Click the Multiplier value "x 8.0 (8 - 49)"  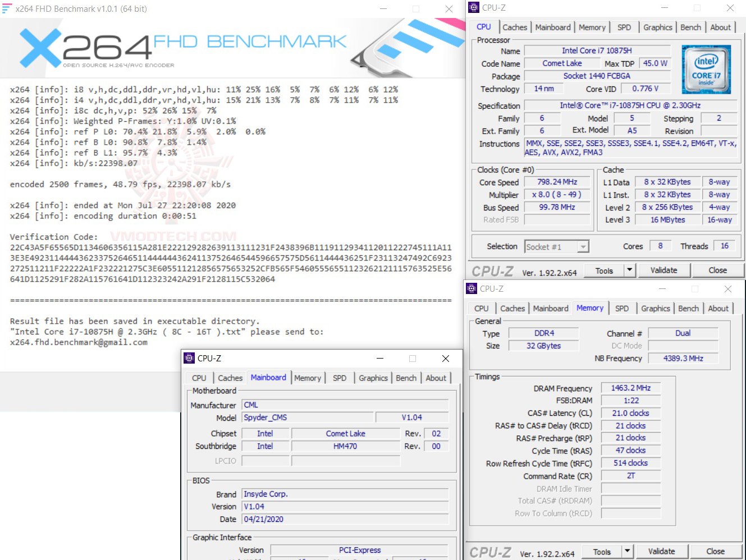click(x=557, y=195)
